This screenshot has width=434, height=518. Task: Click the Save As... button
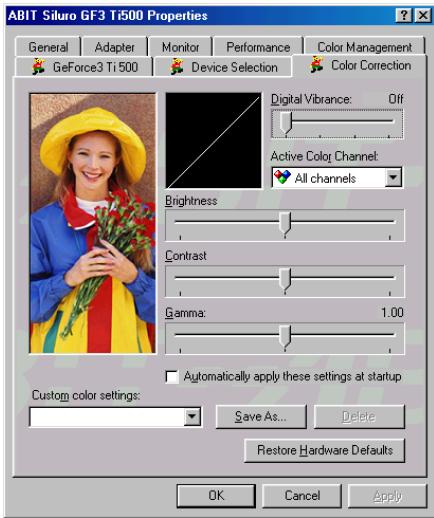pos(261,416)
